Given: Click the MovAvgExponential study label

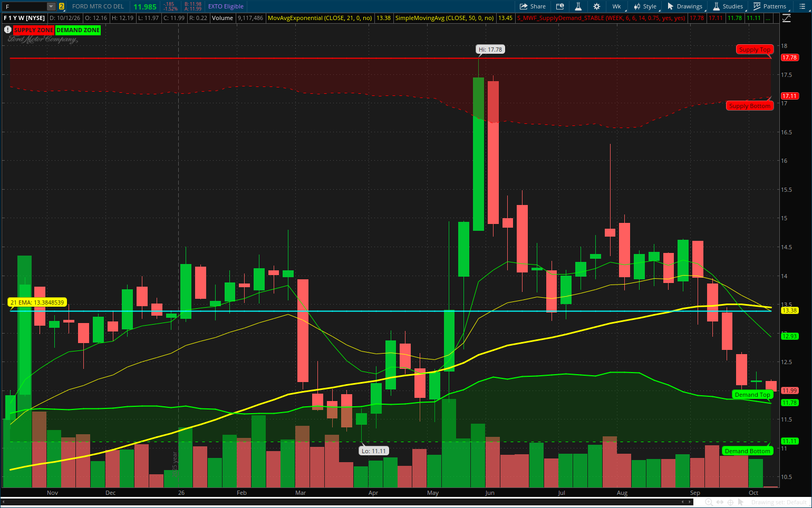Looking at the screenshot, I should (x=320, y=18).
